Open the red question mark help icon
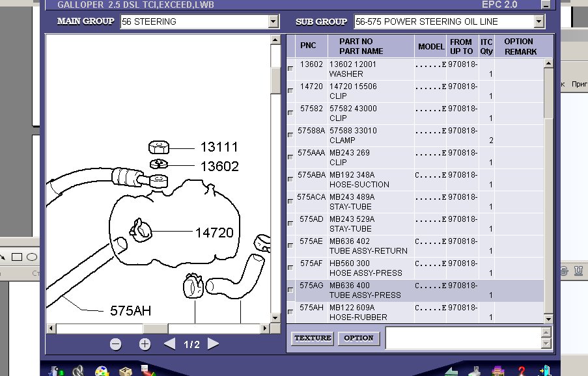Image resolution: width=588 pixels, height=376 pixels. click(x=522, y=371)
